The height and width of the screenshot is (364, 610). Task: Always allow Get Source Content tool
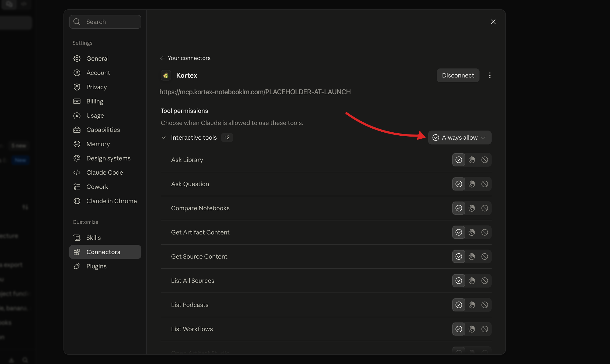pos(459,256)
